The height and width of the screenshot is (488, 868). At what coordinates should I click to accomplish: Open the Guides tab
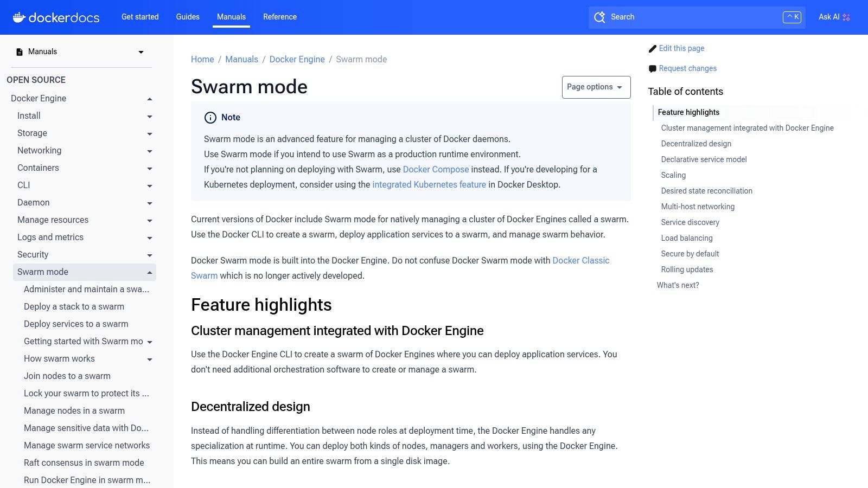click(188, 17)
